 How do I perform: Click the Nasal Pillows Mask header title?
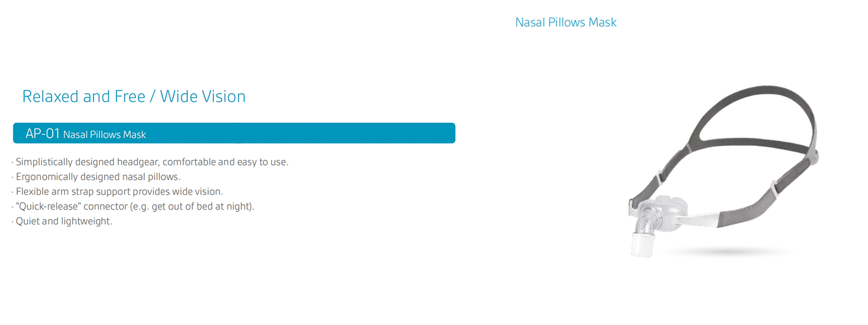[x=566, y=22]
